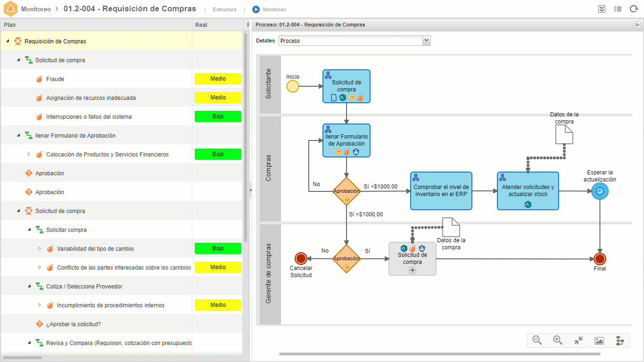Screen dimensions: 644x362
Task: Click the Aprobación gateway in Gerente de compras lane
Action: coord(347,259)
